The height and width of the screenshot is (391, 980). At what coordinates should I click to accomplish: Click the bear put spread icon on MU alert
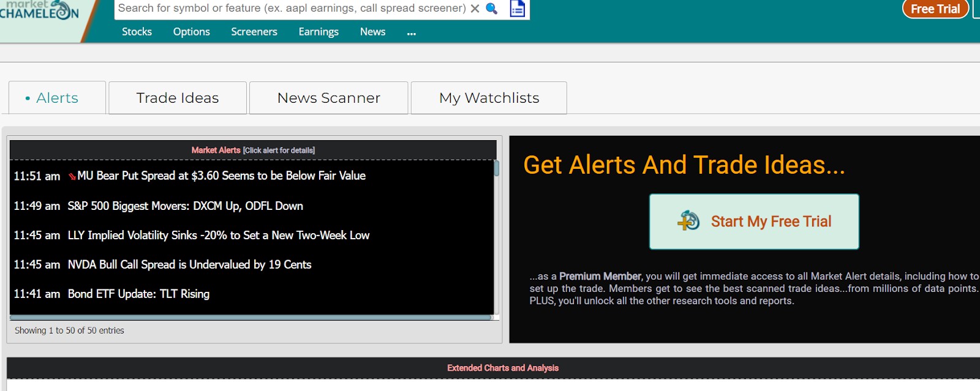[x=72, y=176]
